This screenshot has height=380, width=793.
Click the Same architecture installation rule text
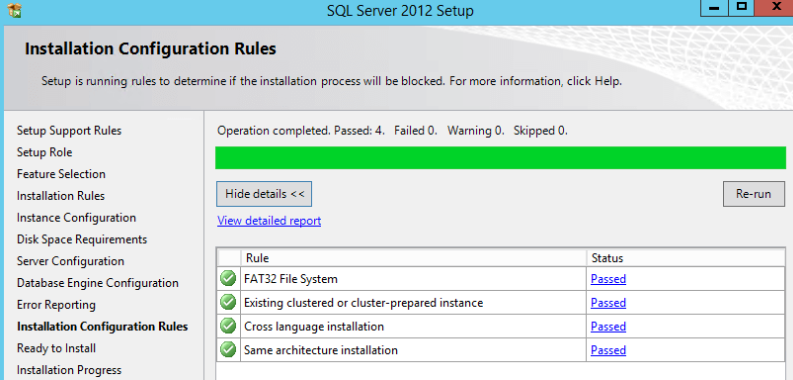pos(321,350)
